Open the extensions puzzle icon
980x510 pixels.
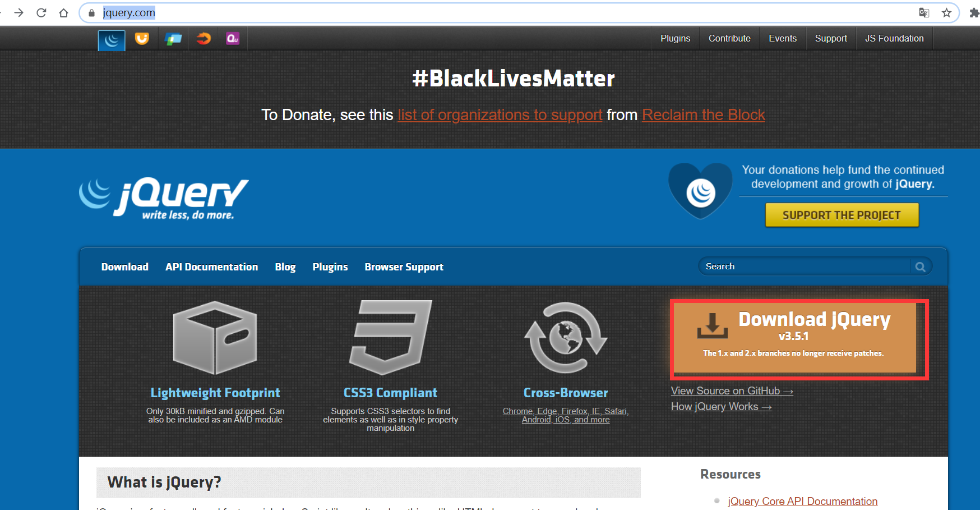click(974, 12)
